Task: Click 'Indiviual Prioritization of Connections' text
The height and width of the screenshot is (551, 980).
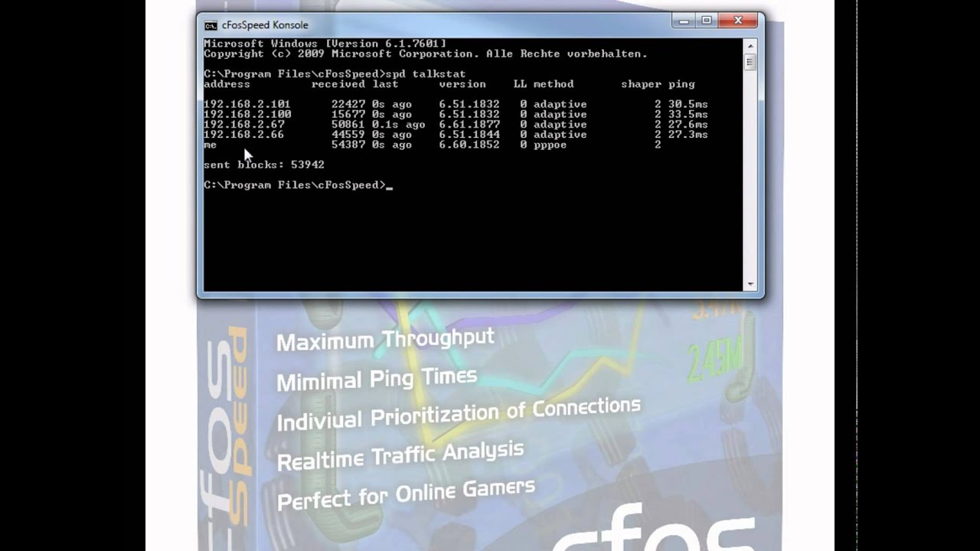Action: coord(458,414)
